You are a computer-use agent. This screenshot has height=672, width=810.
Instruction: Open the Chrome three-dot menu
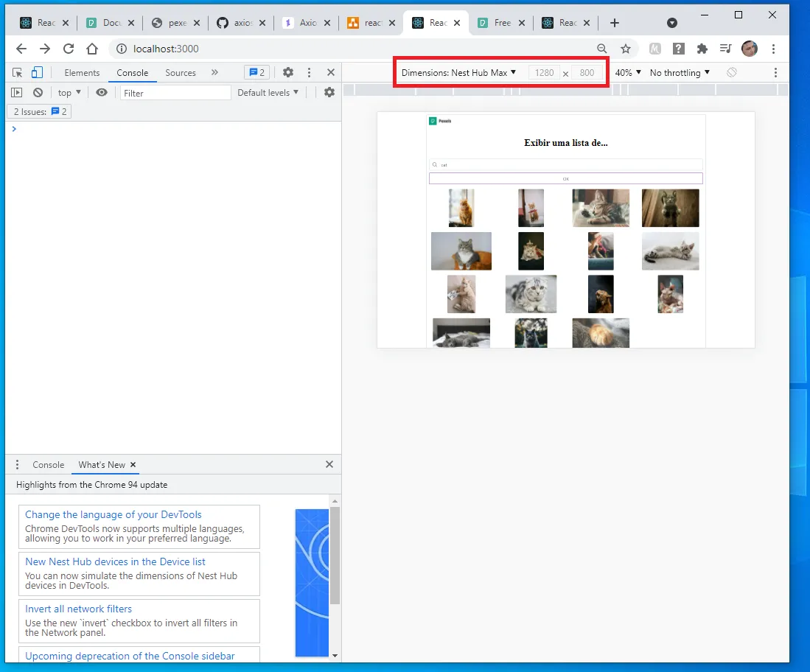773,49
